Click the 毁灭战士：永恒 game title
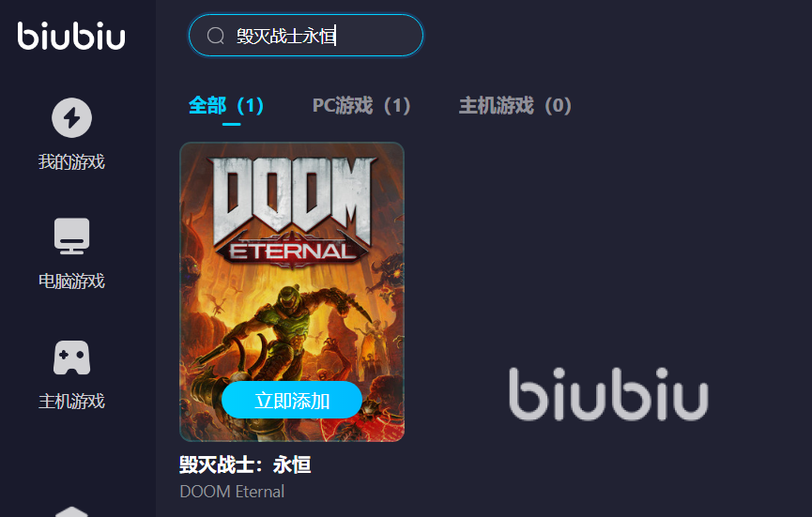 coord(245,464)
